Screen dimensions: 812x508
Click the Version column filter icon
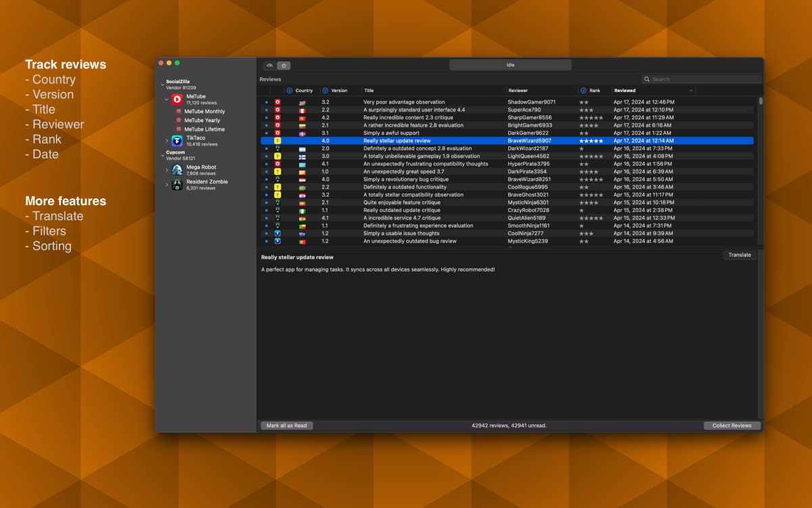(325, 90)
